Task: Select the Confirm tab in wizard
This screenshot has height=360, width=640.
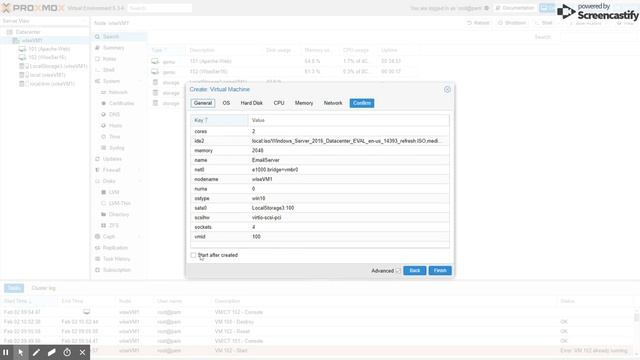Action: point(362,103)
